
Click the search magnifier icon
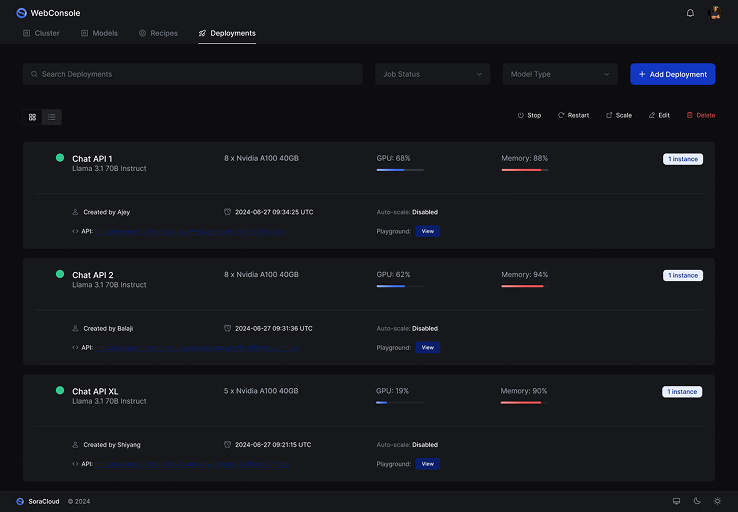[34, 74]
